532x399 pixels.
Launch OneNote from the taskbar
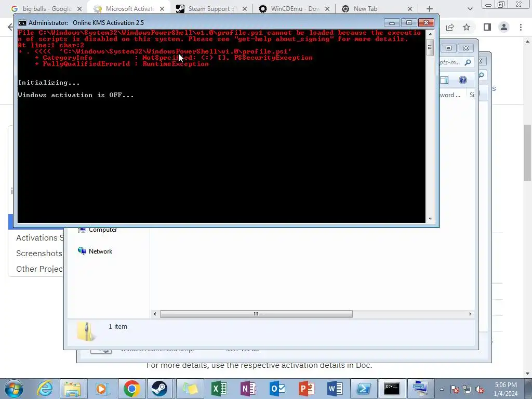click(248, 389)
